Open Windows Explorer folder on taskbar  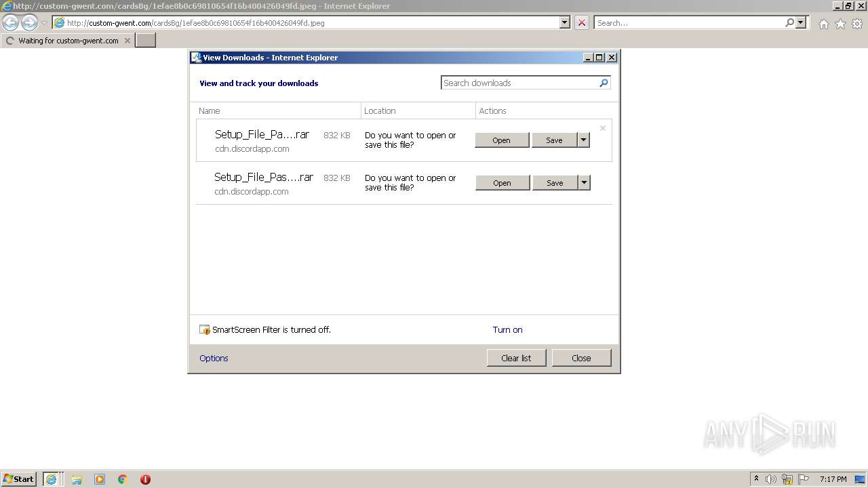point(77,479)
